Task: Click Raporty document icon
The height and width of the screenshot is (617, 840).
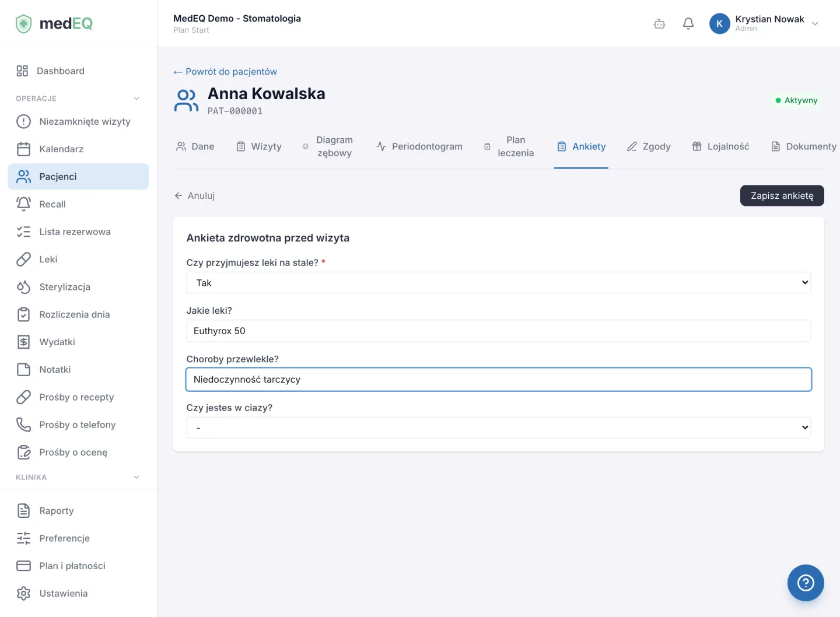Action: tap(23, 511)
